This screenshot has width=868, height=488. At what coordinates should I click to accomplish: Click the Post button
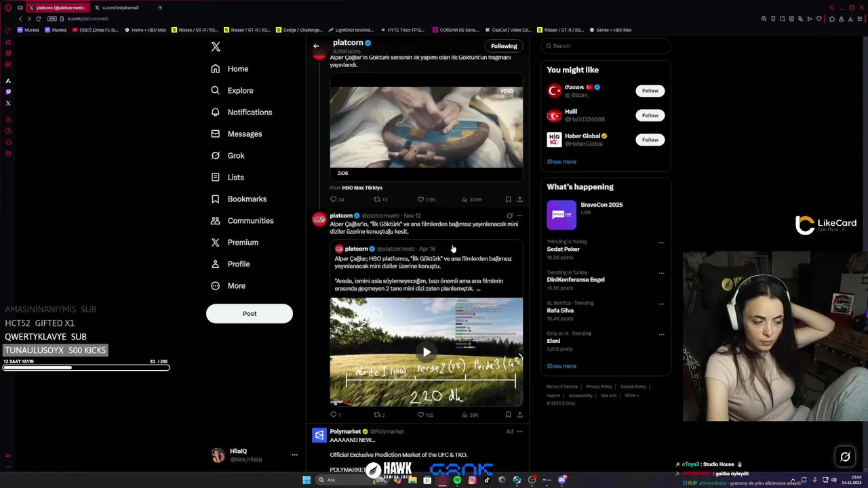[x=250, y=314]
